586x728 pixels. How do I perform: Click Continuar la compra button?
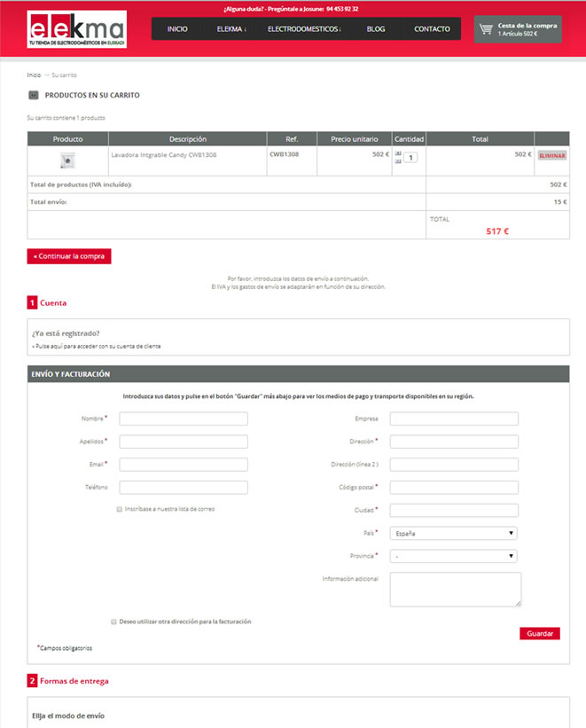pos(69,256)
